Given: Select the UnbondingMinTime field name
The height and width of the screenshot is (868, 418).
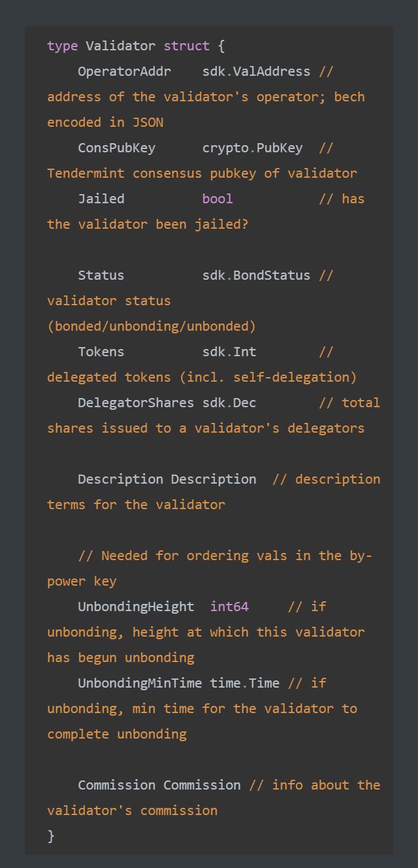Looking at the screenshot, I should click(140, 683).
